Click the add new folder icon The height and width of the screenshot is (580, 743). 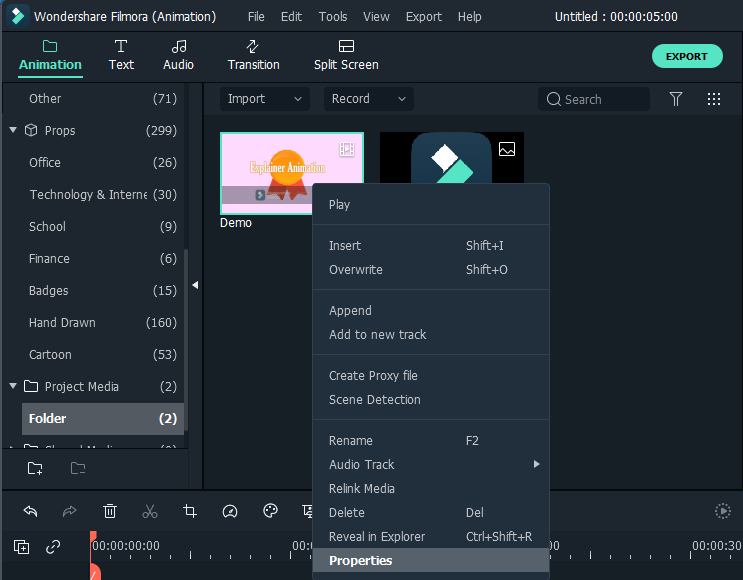click(x=35, y=468)
